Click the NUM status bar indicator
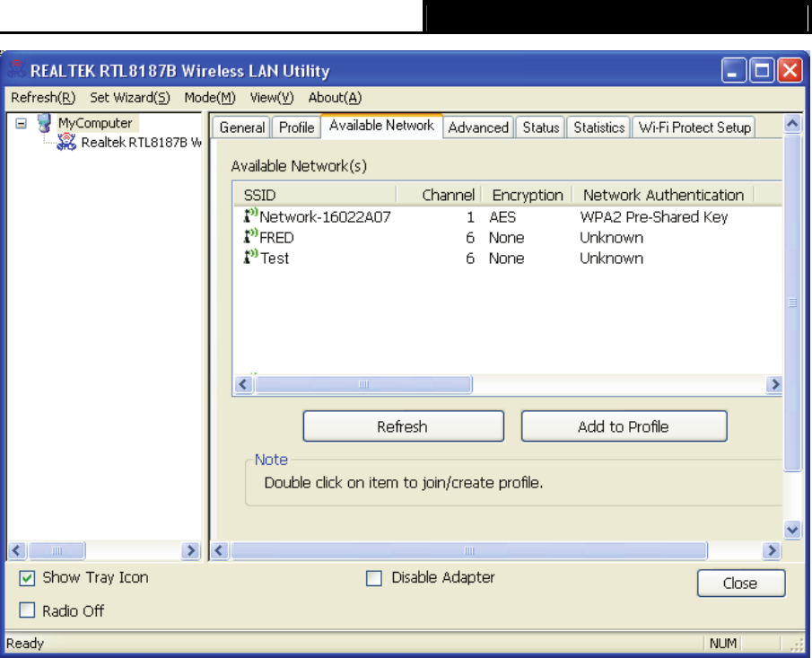 [723, 644]
